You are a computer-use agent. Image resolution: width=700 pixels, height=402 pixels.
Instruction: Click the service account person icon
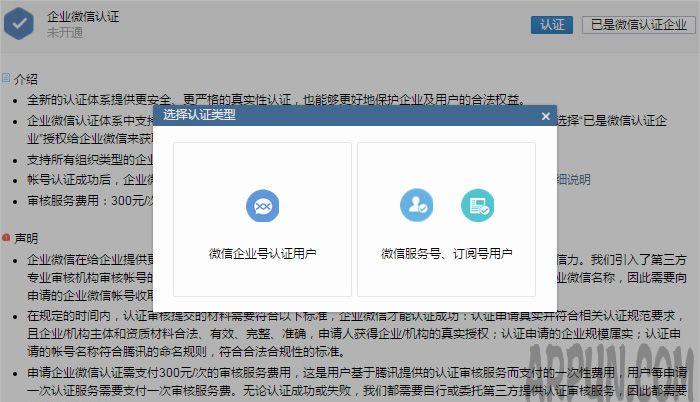click(417, 205)
